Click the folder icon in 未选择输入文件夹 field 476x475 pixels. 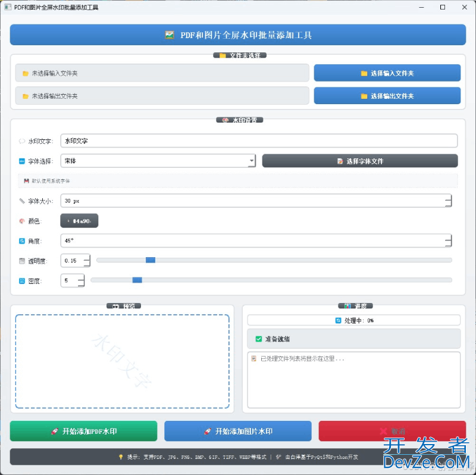pos(26,73)
